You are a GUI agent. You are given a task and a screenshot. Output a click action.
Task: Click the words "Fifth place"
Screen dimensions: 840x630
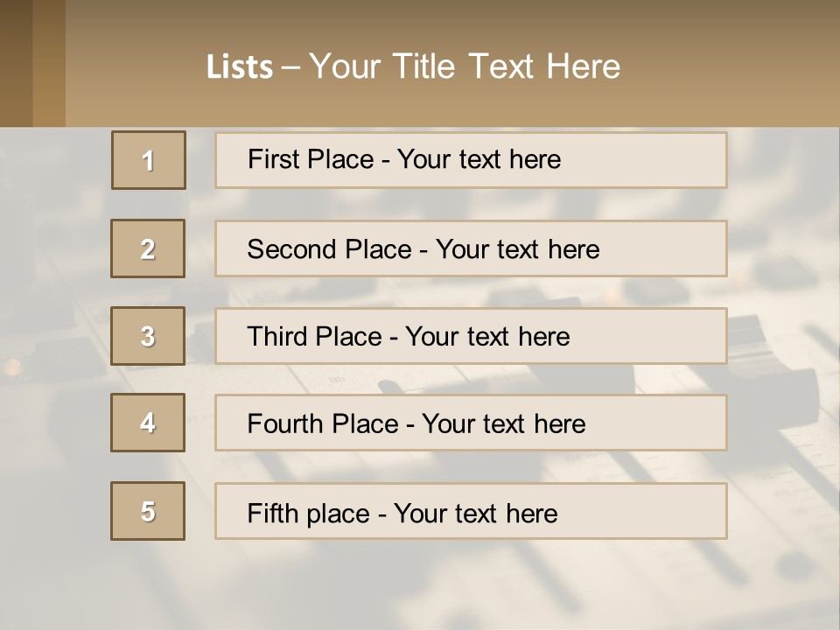[309, 513]
